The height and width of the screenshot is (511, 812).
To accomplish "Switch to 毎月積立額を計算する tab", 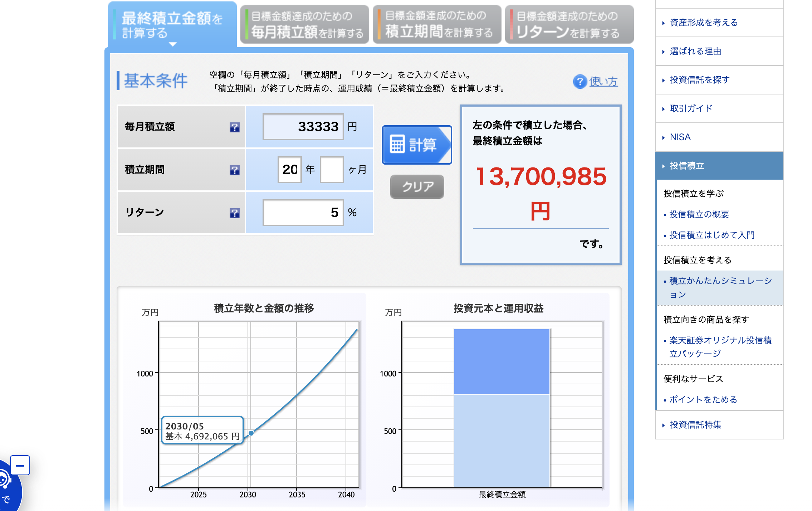I will click(x=305, y=24).
